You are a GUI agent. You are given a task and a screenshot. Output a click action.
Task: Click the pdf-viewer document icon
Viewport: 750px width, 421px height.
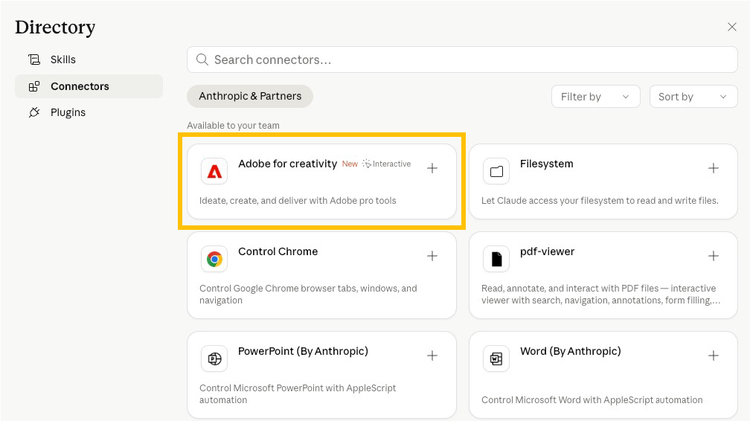click(x=496, y=259)
